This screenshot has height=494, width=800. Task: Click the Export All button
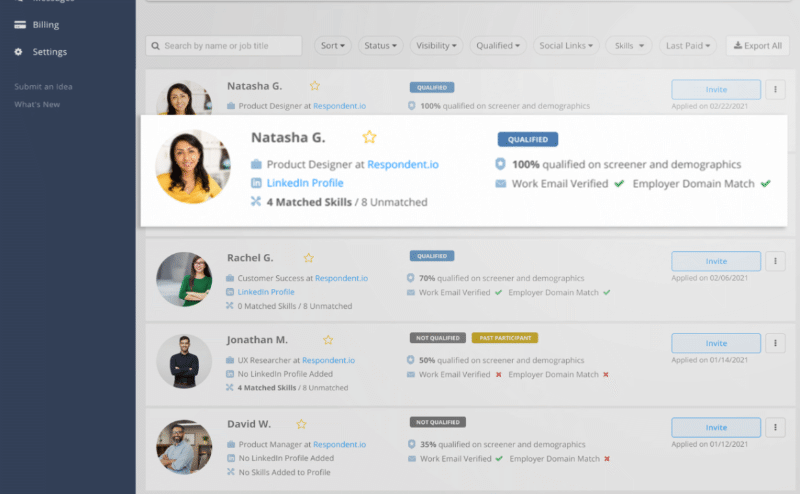click(758, 45)
